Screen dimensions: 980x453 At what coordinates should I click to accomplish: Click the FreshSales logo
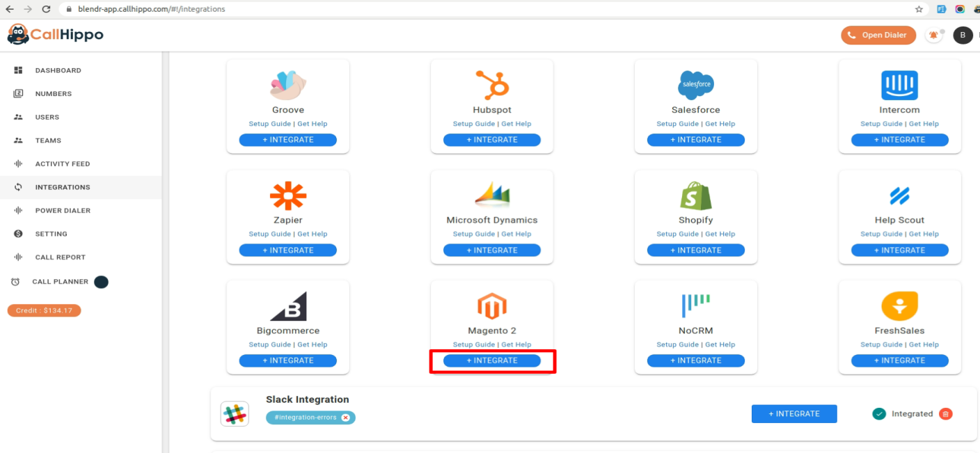point(899,306)
